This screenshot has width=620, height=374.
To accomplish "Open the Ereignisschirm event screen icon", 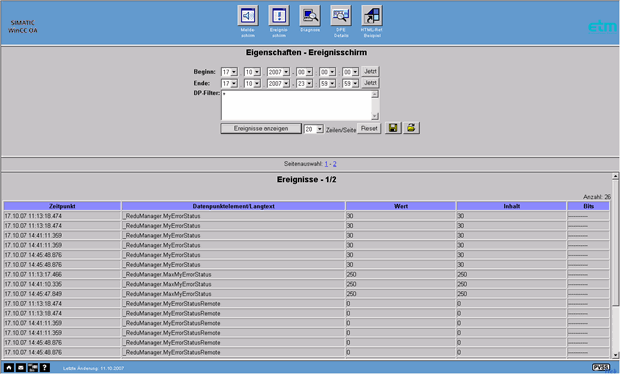I will [x=279, y=16].
